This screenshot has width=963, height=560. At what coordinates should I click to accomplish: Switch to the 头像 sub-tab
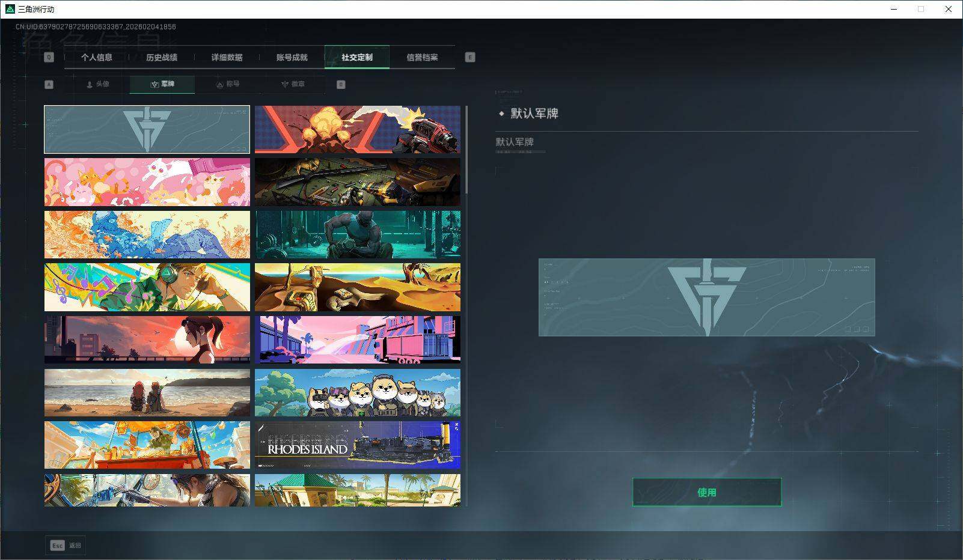point(97,84)
